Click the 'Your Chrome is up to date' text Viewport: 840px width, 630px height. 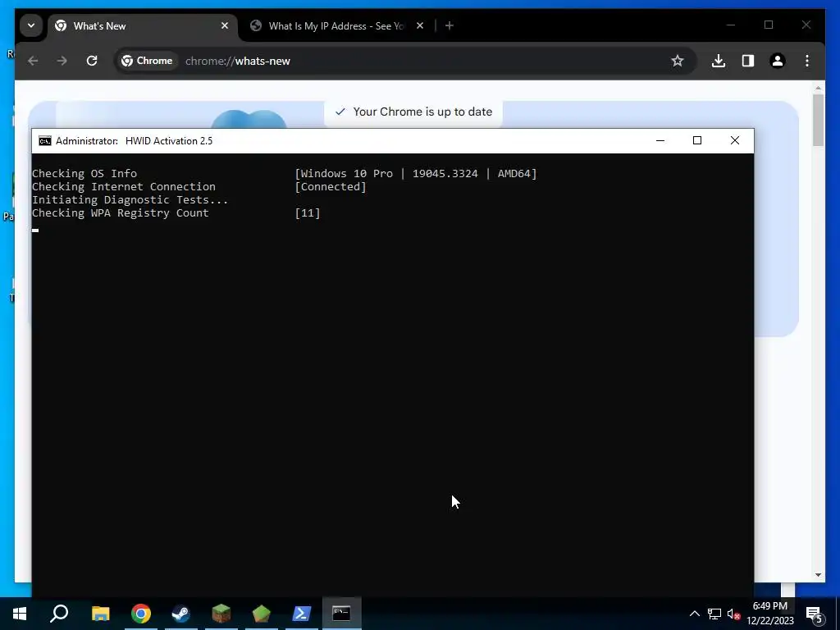[x=422, y=112]
